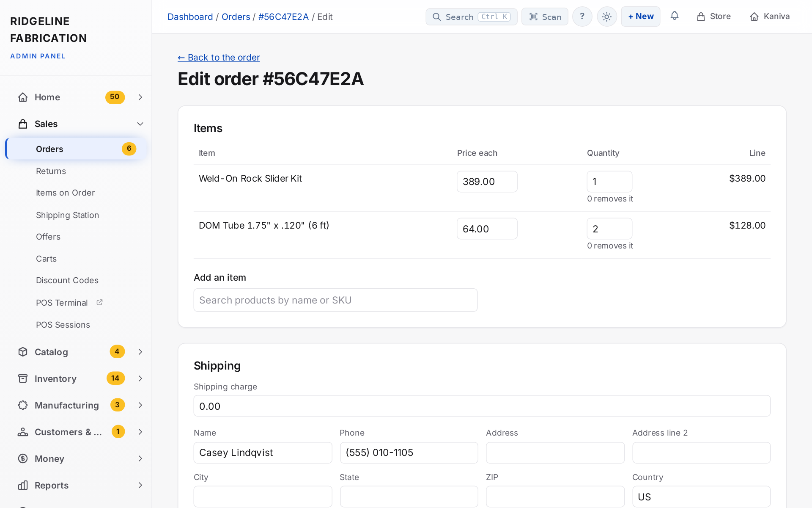Open the Kaniva account menu
Image resolution: width=812 pixels, height=508 pixels.
pos(770,17)
